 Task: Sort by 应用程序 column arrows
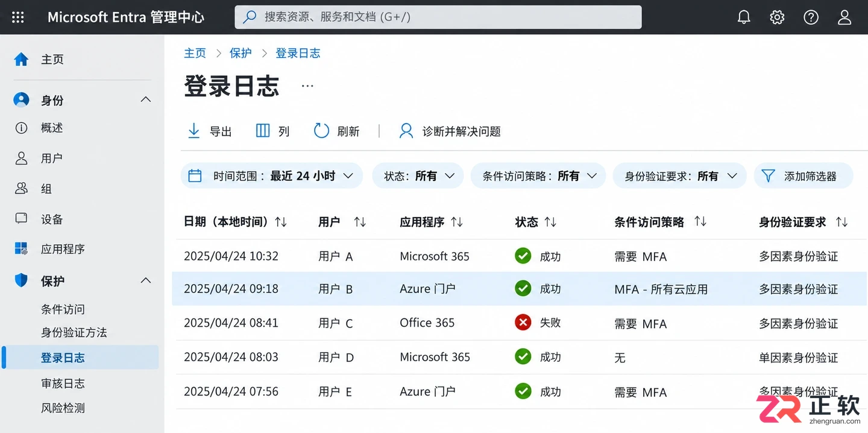coord(457,222)
